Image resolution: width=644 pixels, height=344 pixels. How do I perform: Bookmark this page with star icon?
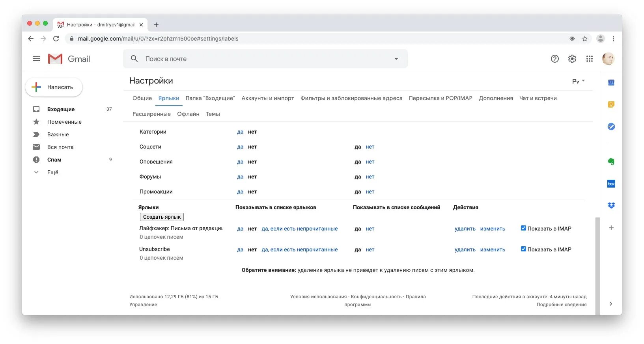coord(585,39)
